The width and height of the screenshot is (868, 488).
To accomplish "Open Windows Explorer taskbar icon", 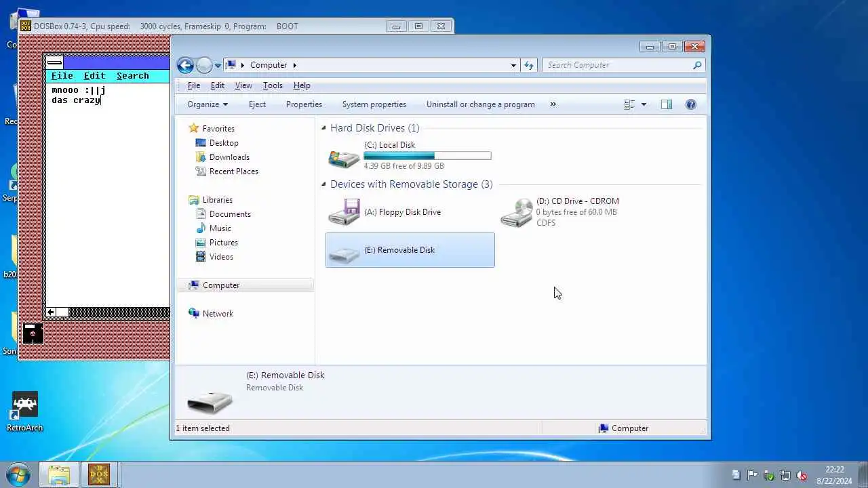I will coord(59,474).
